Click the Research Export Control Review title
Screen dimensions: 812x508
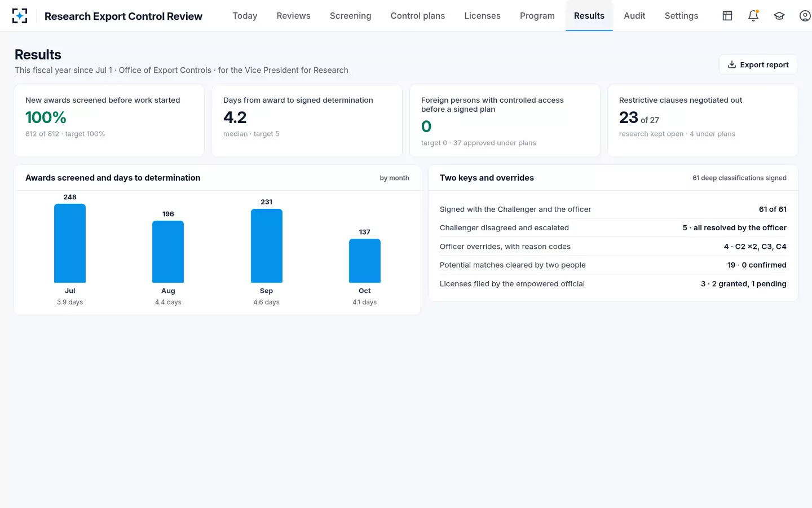pyautogui.click(x=123, y=16)
